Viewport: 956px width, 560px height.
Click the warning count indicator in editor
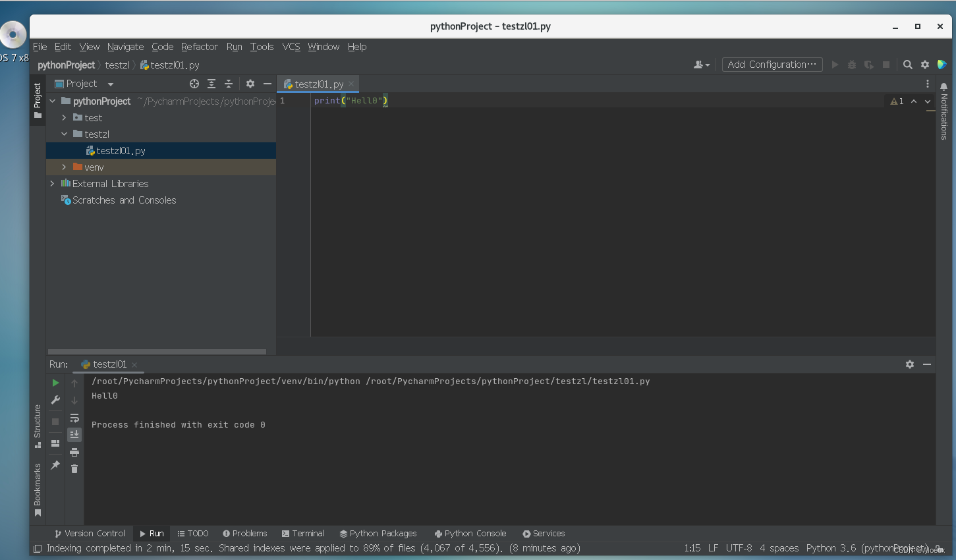click(x=897, y=101)
